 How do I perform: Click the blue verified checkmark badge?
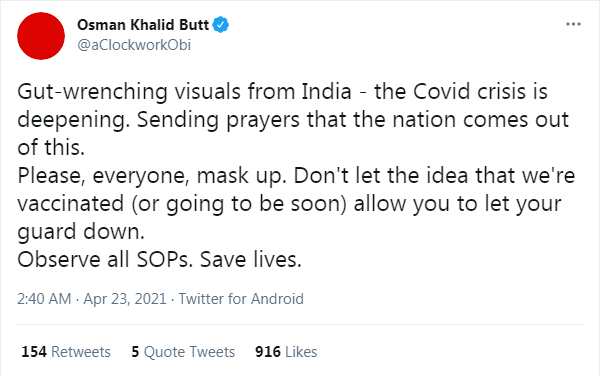[x=221, y=25]
